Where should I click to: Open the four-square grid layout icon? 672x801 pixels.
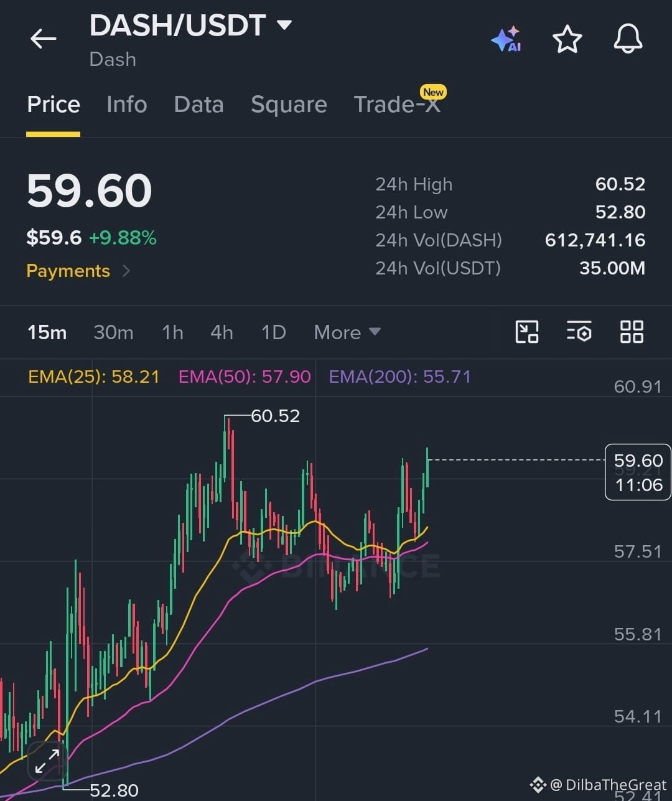coord(632,332)
